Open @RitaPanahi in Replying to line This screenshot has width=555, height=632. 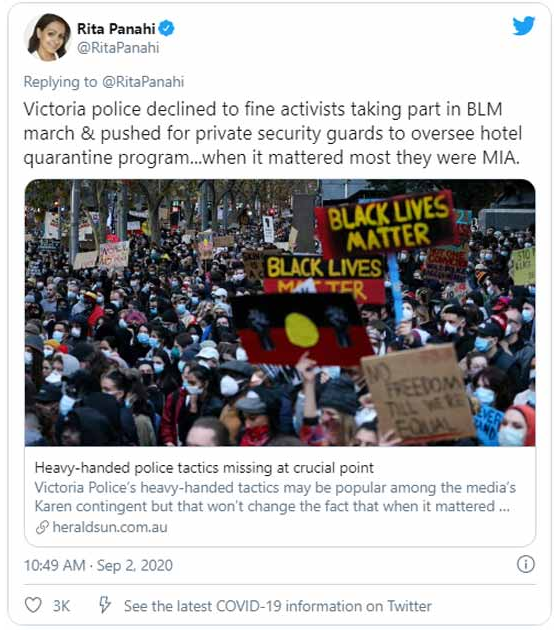143,82
